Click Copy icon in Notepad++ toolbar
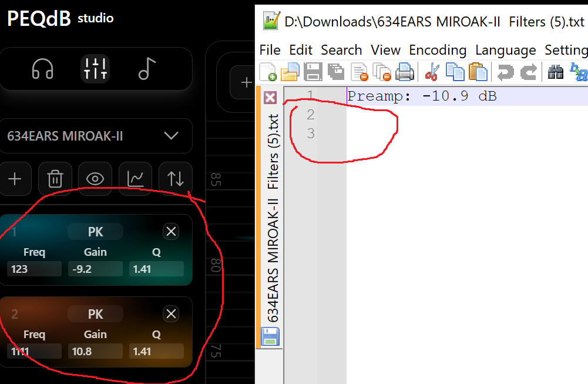 tap(455, 72)
